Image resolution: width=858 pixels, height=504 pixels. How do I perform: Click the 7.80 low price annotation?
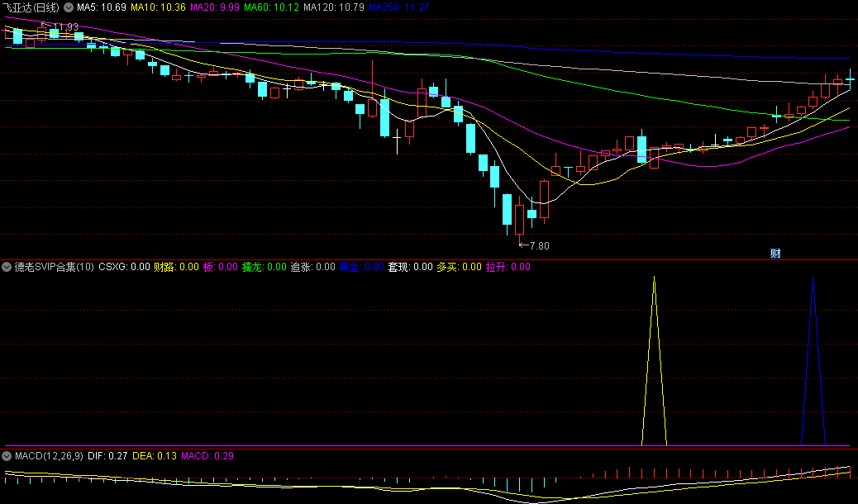(x=535, y=246)
